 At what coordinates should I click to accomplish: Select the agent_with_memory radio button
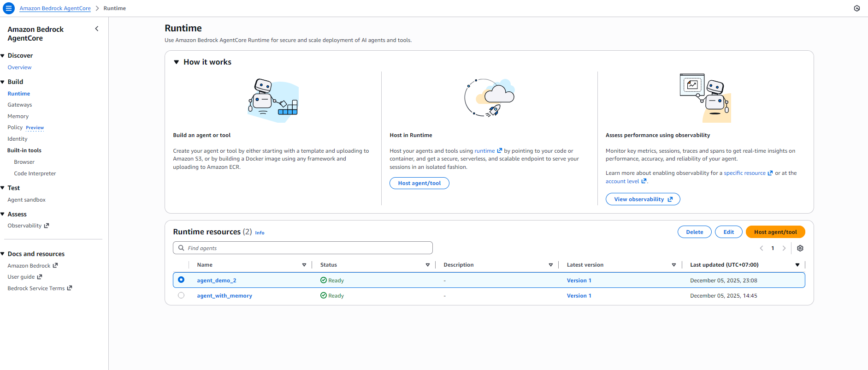coord(181,296)
